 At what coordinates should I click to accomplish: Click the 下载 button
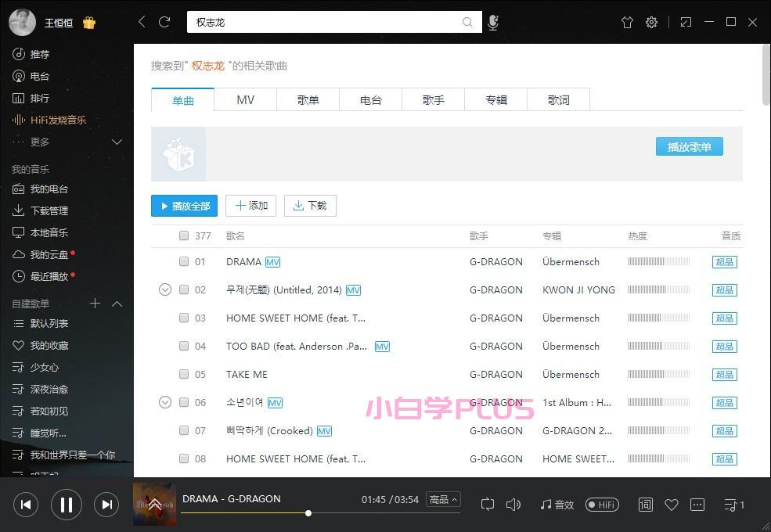click(x=310, y=206)
